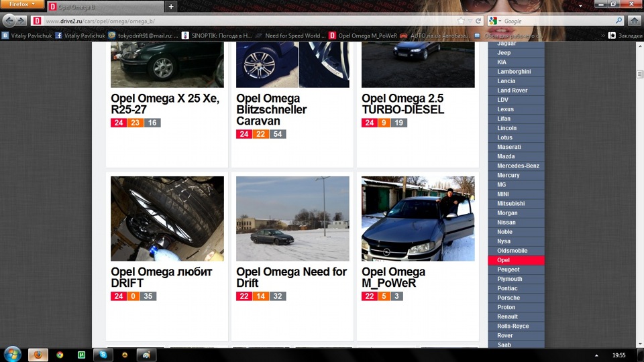This screenshot has height=362, width=644.
Task: Click the magnifier search icon
Action: click(619, 21)
